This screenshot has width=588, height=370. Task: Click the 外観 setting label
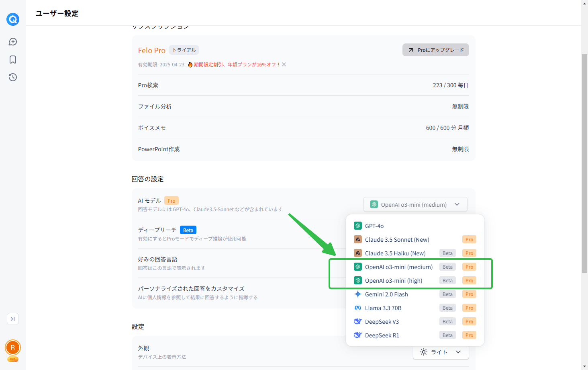tap(144, 348)
